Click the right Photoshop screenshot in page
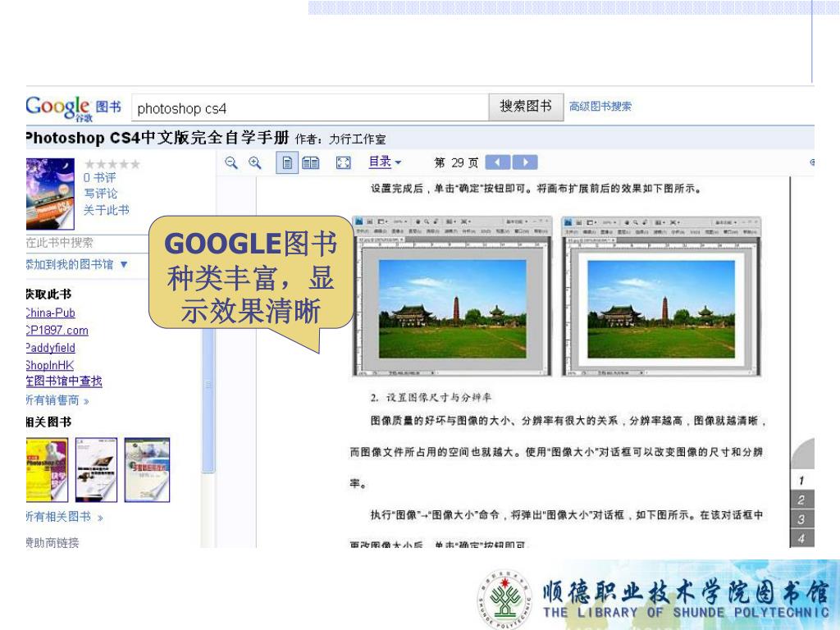The image size is (840, 630). pos(661,296)
